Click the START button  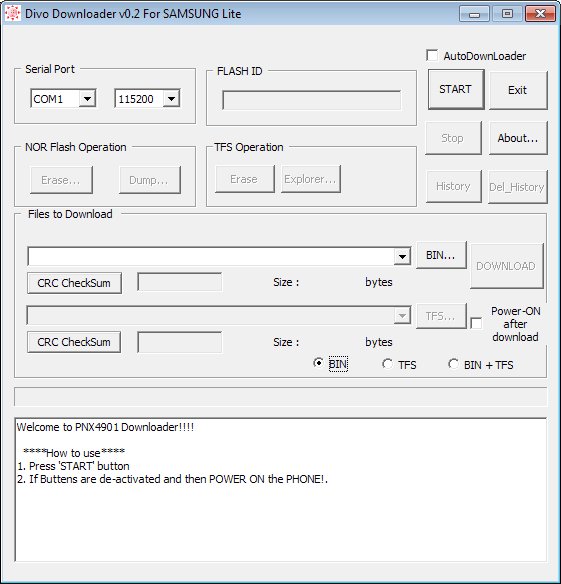(x=456, y=89)
